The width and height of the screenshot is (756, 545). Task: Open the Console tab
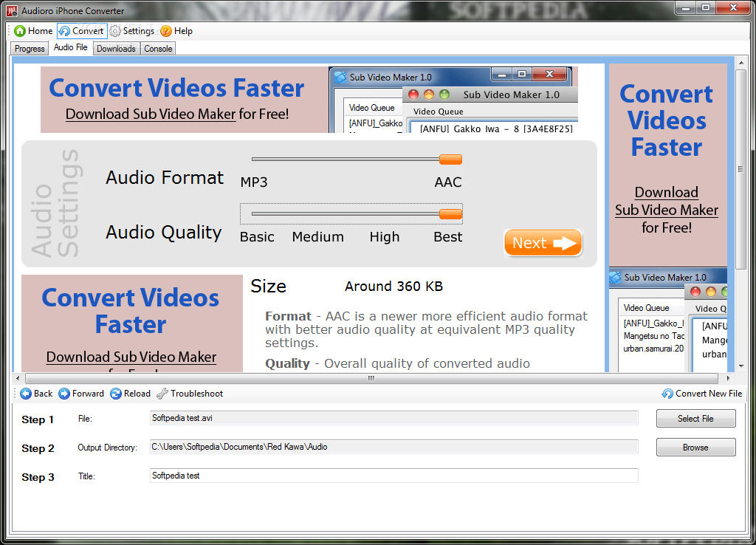[158, 49]
